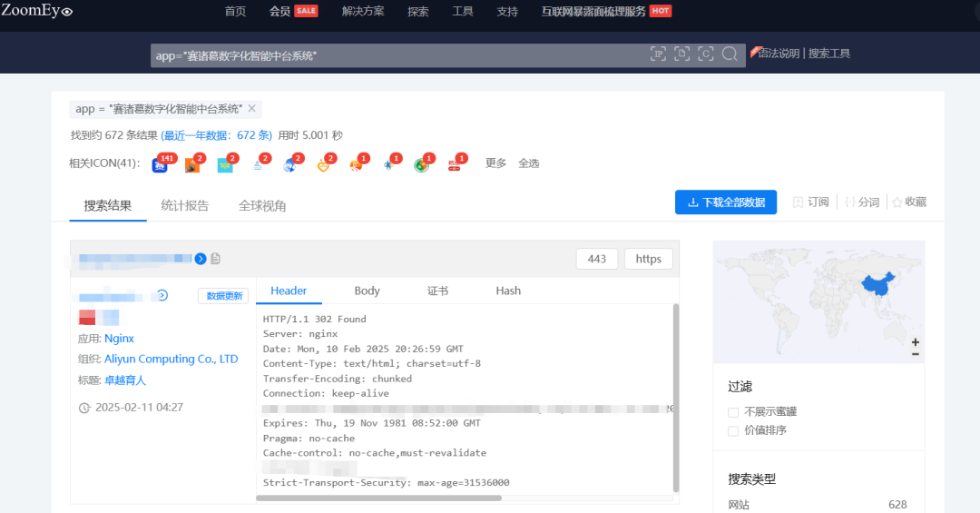Screen dimensions: 980x513
Task: Zoom in on the world map
Action: [915, 342]
